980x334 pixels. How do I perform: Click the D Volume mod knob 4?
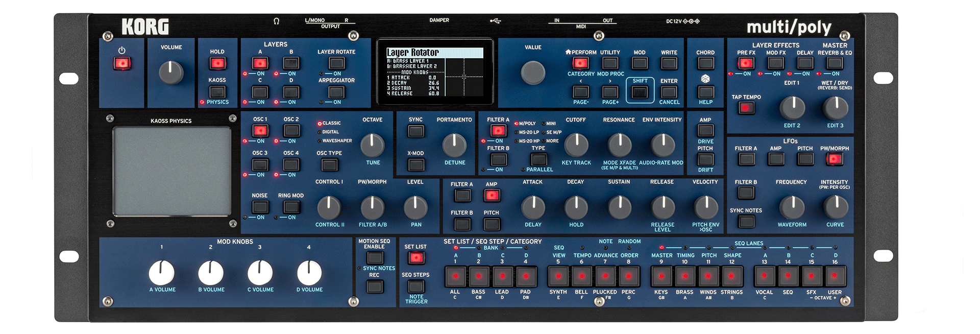(x=309, y=273)
